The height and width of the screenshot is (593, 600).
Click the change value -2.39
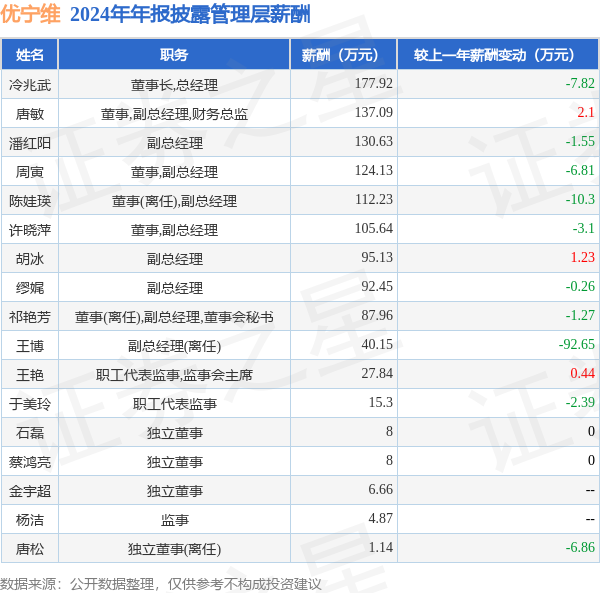tap(580, 402)
